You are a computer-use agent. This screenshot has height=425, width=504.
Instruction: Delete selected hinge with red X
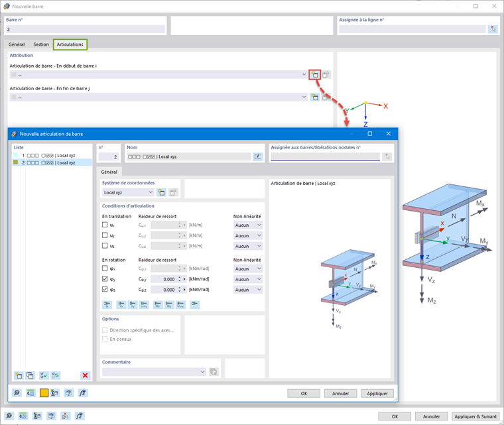click(x=85, y=375)
